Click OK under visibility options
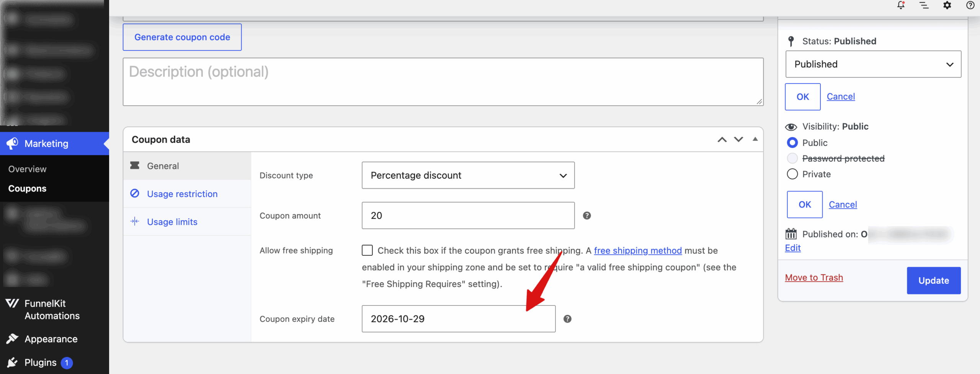The image size is (980, 374). [805, 205]
